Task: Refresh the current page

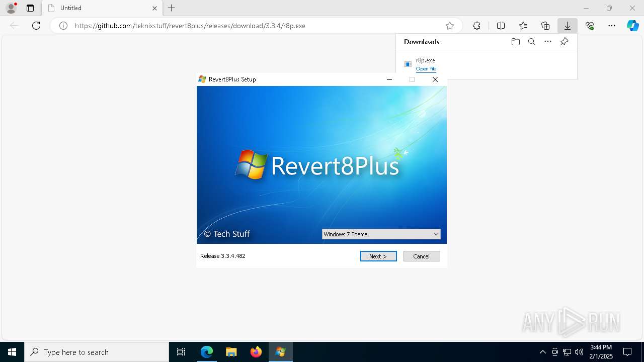Action: (x=36, y=26)
